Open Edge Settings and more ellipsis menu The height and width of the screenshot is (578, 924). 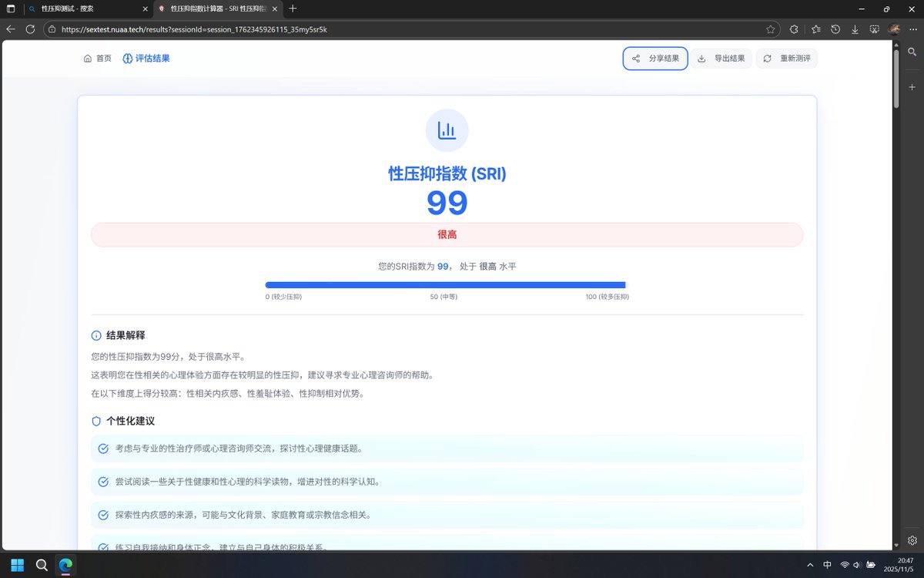[x=912, y=29]
